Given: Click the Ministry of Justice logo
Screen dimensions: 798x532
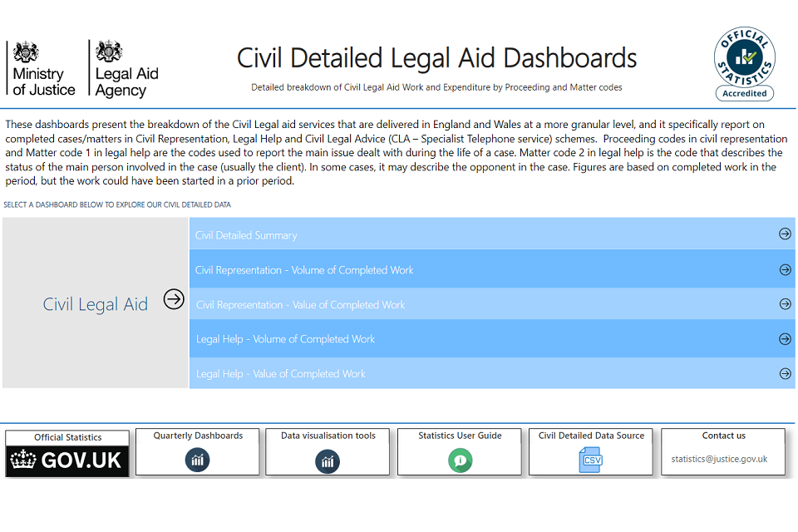Looking at the screenshot, I should [43, 70].
